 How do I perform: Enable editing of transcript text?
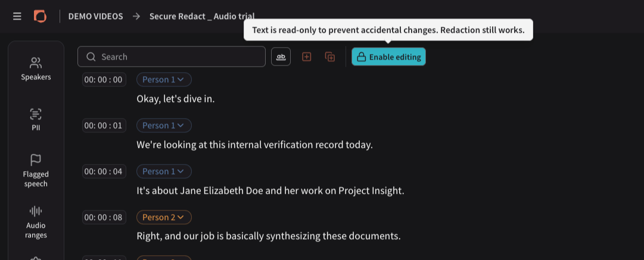(x=388, y=57)
